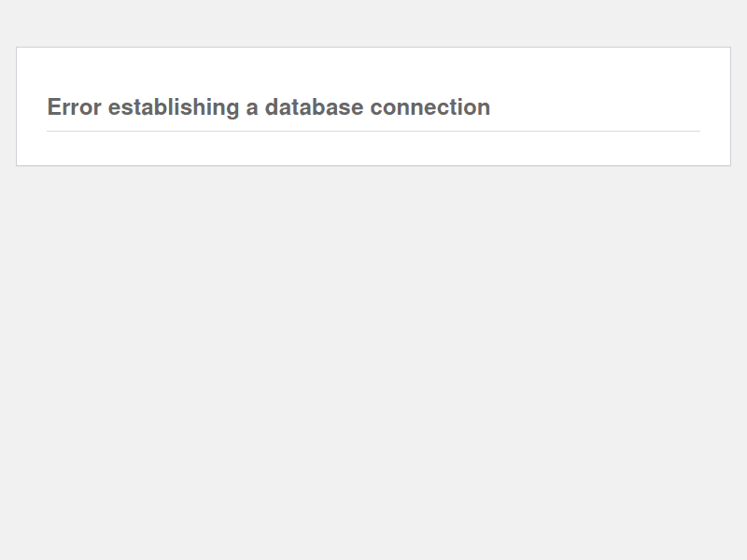The image size is (747, 560).
Task: Click the letter "a" between establishing and database
Action: click(x=252, y=107)
